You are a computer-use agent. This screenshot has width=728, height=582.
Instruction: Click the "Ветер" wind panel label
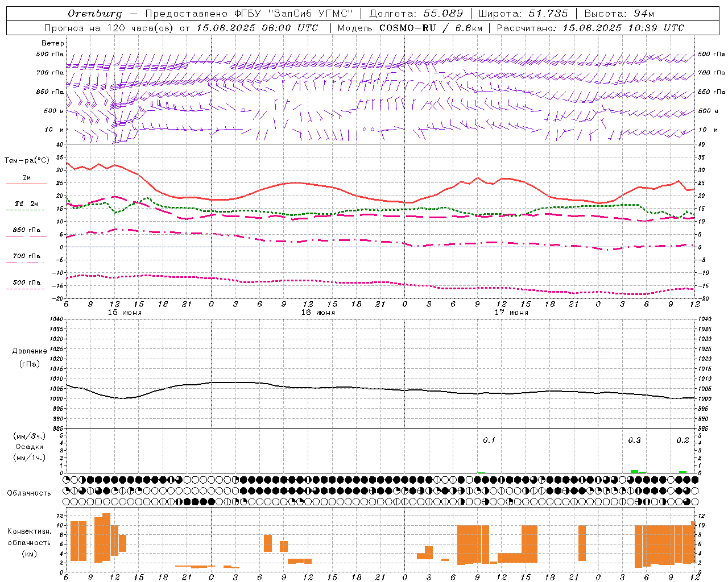point(53,43)
